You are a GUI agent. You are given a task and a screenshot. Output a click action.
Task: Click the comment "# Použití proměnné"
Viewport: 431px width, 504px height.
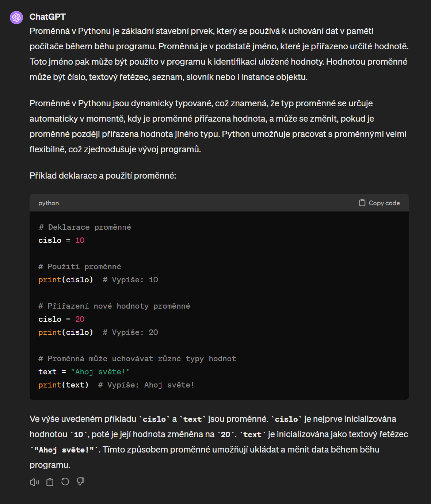80,267
